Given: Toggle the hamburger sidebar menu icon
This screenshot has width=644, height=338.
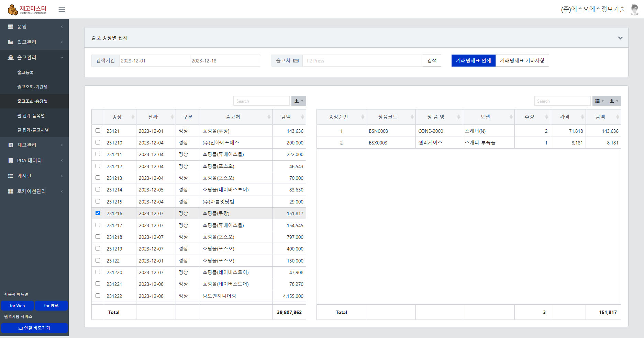Looking at the screenshot, I should (x=62, y=9).
